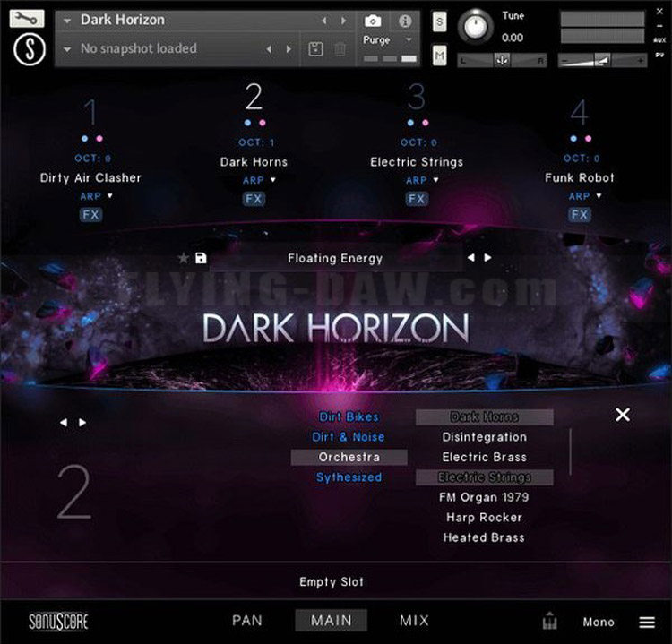
Task: Open ARP dropdown for Electric Strings
Action: coord(435,180)
